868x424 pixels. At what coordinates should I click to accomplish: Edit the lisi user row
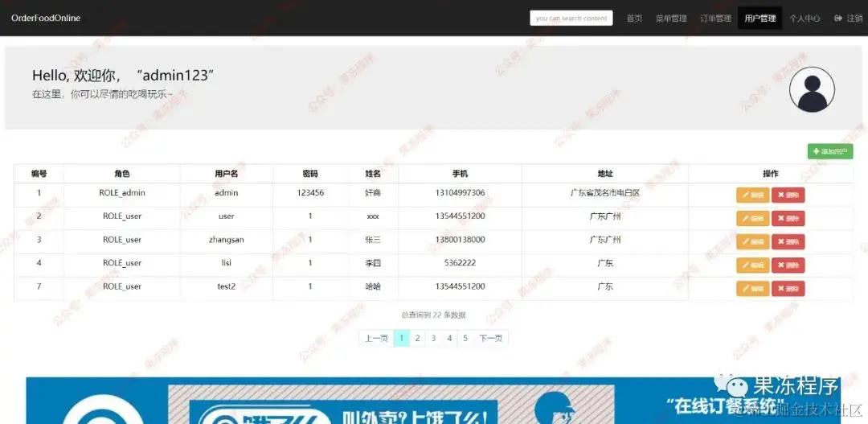point(752,265)
